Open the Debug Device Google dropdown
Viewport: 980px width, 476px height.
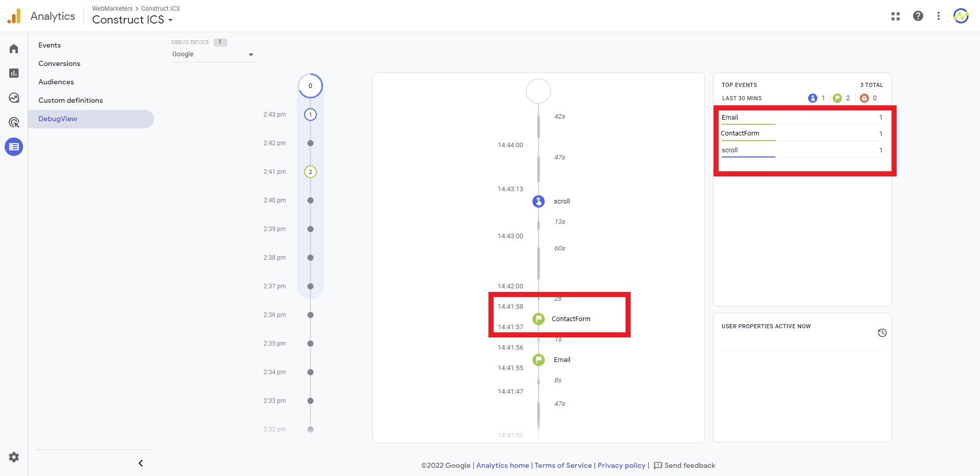[213, 54]
